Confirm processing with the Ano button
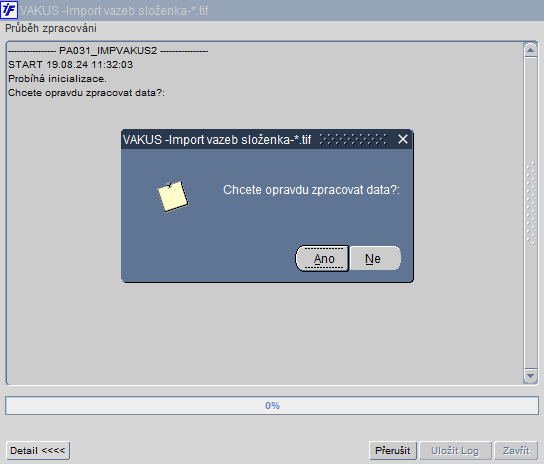The image size is (544, 464). (x=322, y=259)
